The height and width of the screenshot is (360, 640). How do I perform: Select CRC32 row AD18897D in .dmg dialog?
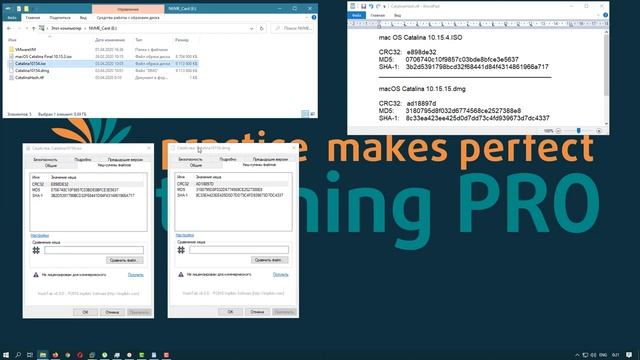pos(233,184)
